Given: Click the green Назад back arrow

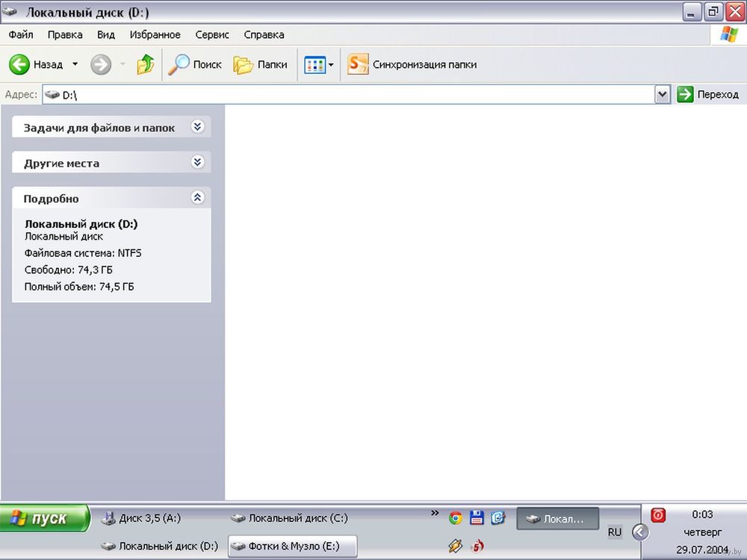Looking at the screenshot, I should point(19,65).
